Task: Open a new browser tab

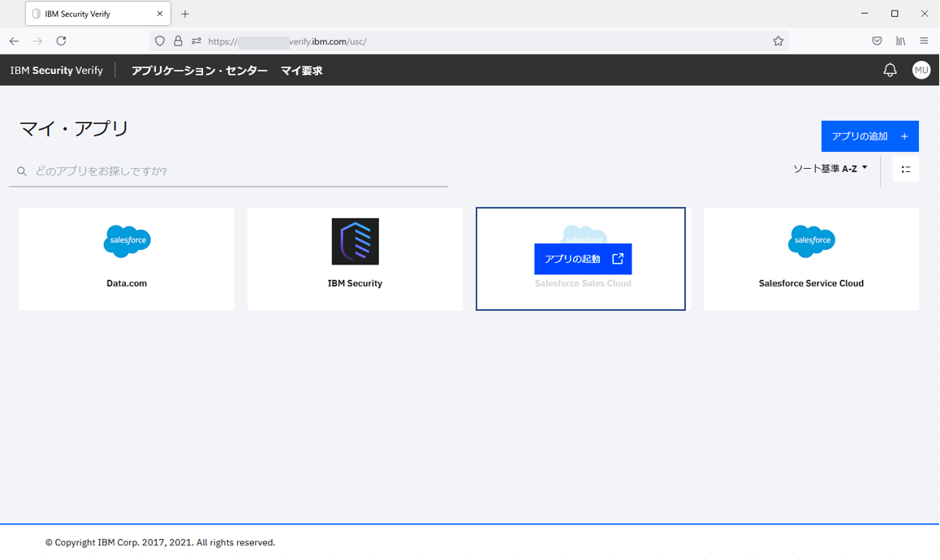Action: [x=184, y=14]
